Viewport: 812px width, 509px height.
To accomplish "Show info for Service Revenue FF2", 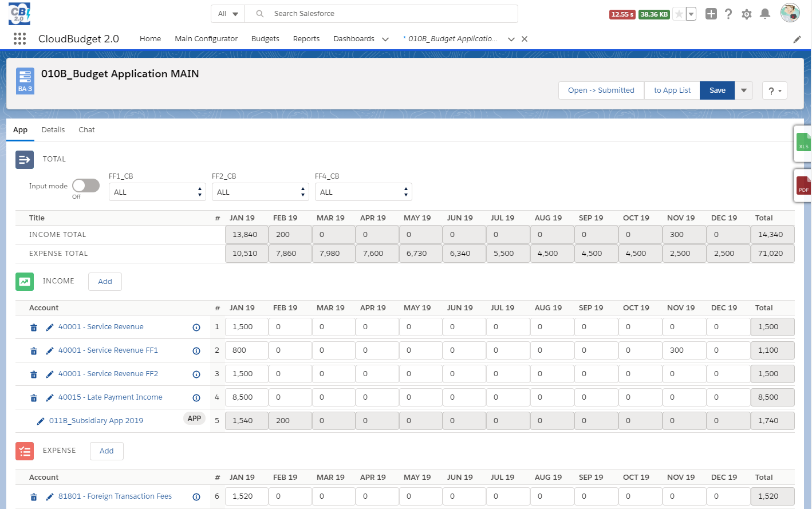I will [196, 374].
